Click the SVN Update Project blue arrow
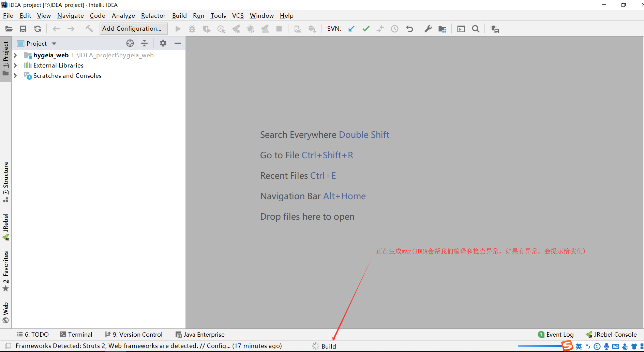 351,29
